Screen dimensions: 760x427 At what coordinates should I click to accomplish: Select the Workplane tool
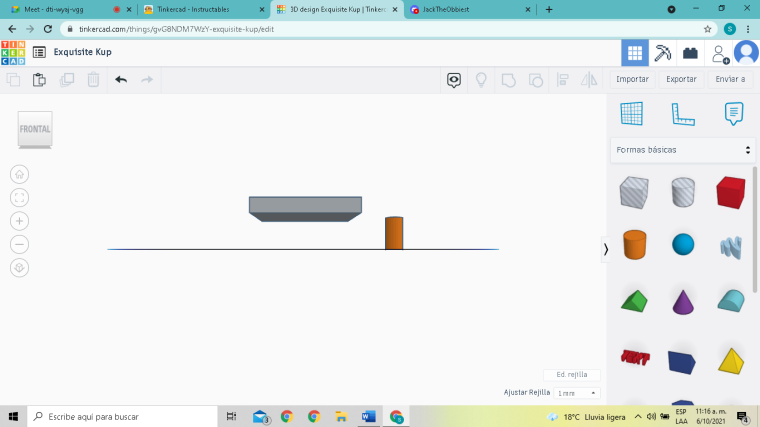point(632,114)
